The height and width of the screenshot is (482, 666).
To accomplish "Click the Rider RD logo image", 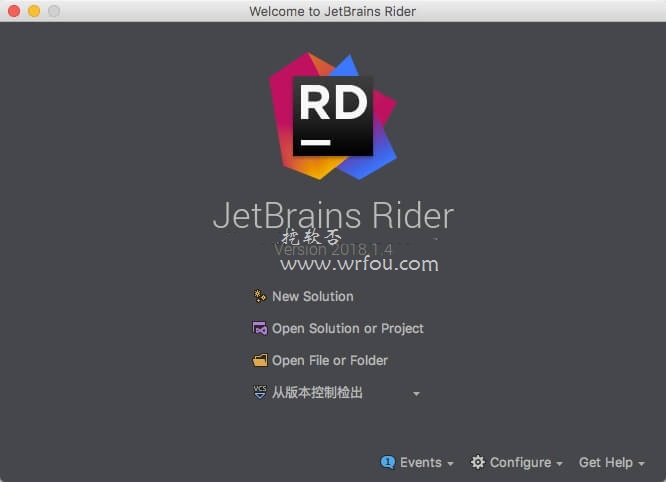I will [x=333, y=116].
